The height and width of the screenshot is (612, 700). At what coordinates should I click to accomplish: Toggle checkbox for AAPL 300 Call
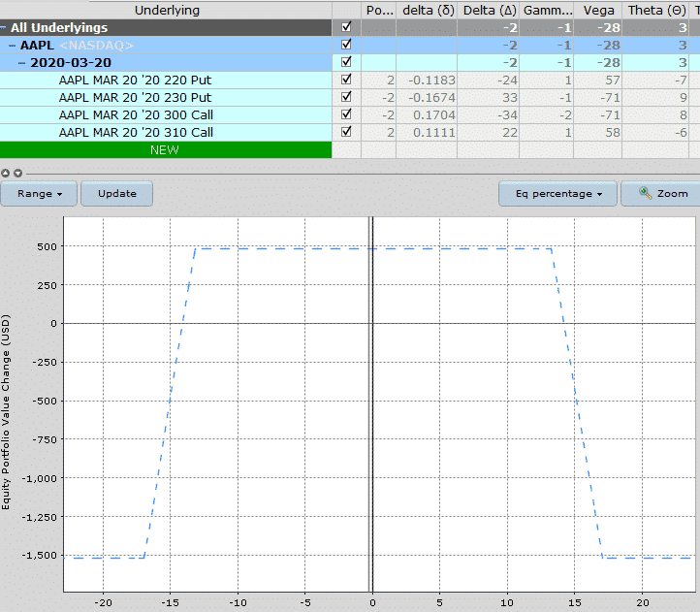click(346, 114)
